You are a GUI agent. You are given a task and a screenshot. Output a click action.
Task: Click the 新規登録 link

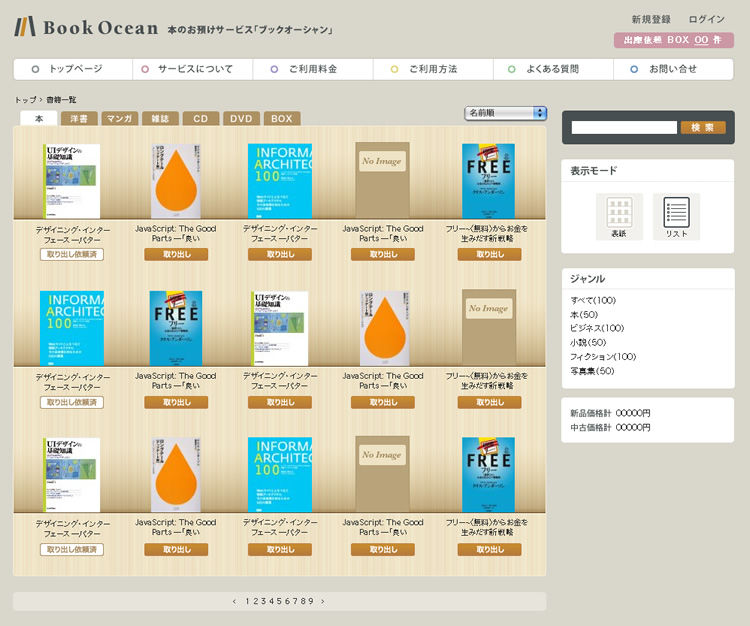point(651,19)
